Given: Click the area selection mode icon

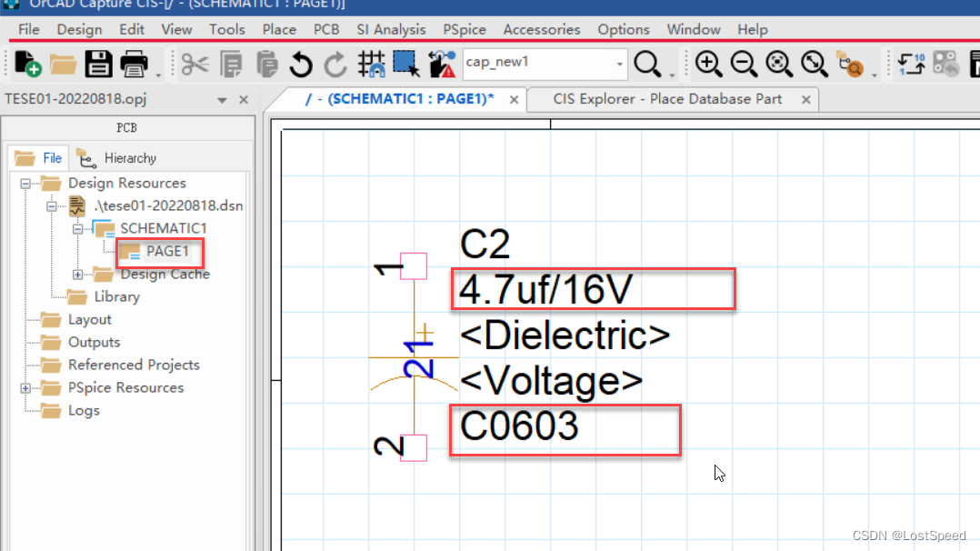Looking at the screenshot, I should [x=404, y=64].
